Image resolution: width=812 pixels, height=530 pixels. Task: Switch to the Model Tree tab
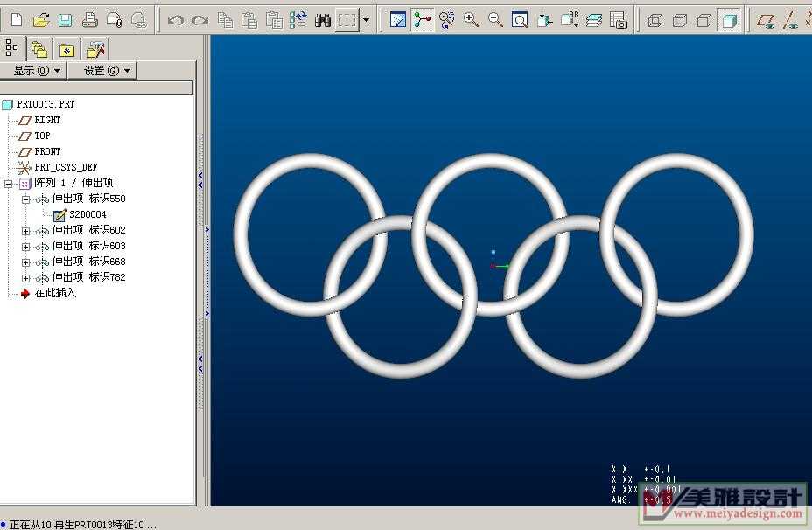(x=11, y=49)
